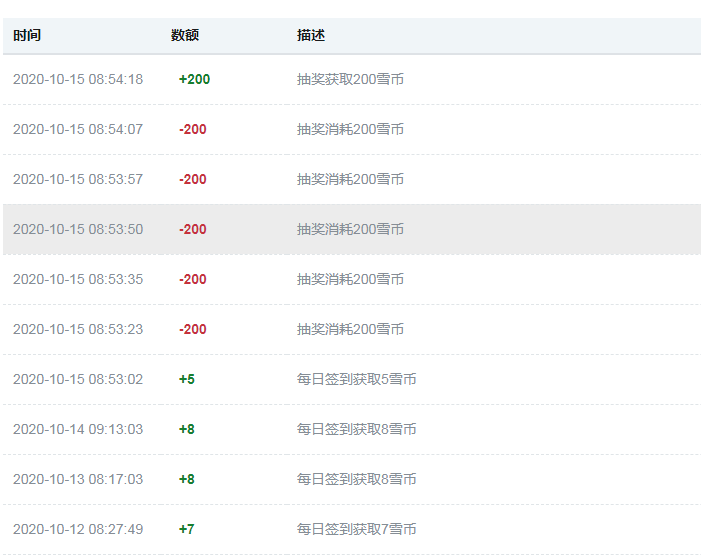Click the 抽奖消耗200雪币 text at 08:53:35
The height and width of the screenshot is (556, 701).
(x=350, y=280)
